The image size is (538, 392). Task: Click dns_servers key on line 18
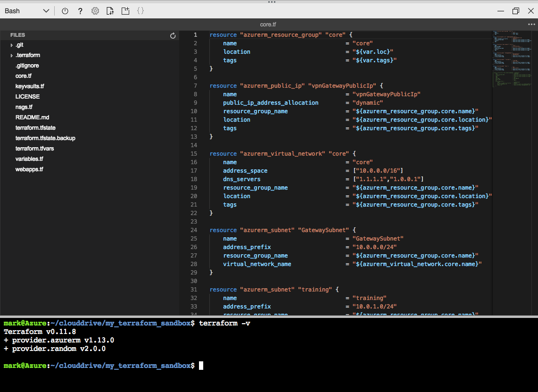(x=242, y=179)
